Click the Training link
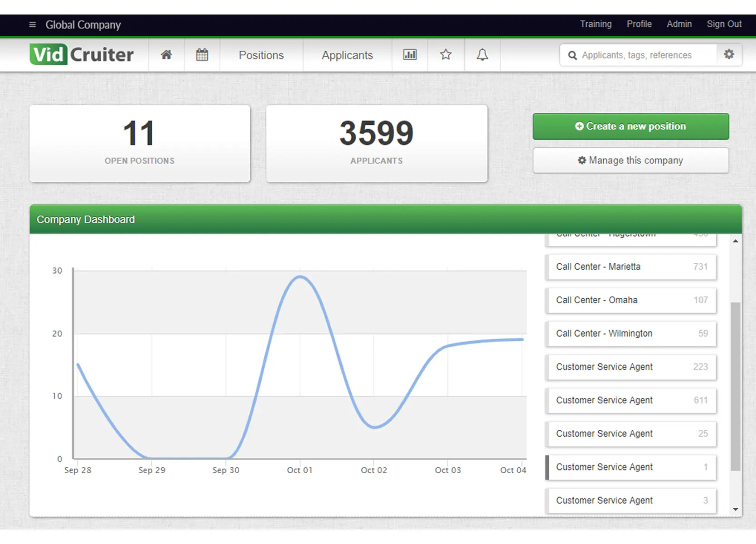Image resolution: width=756 pixels, height=544 pixels. pyautogui.click(x=596, y=24)
